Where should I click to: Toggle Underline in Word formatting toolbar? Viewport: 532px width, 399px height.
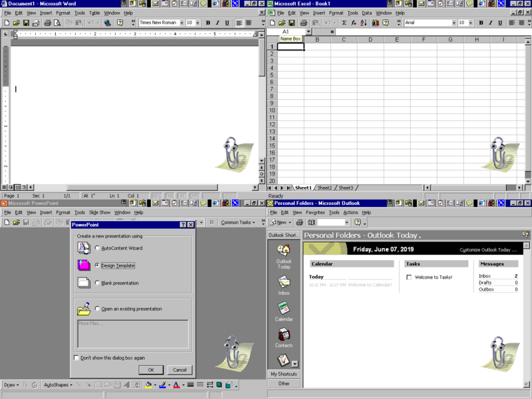pyautogui.click(x=227, y=23)
